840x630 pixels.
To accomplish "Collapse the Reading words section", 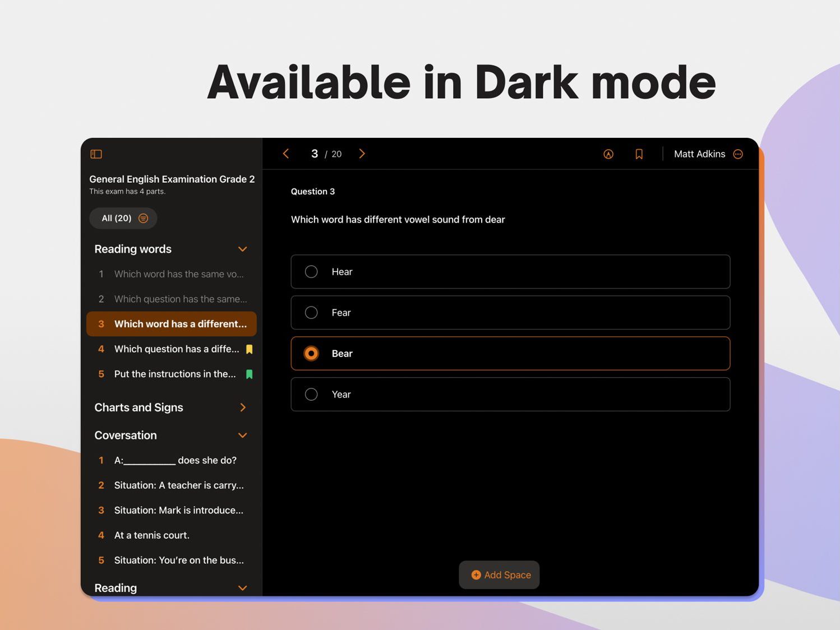I will click(x=243, y=249).
